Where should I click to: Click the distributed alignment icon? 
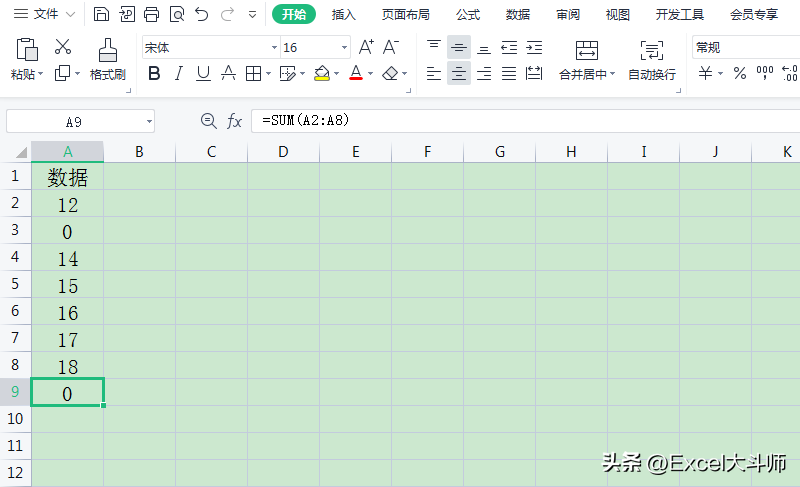pyautogui.click(x=534, y=74)
